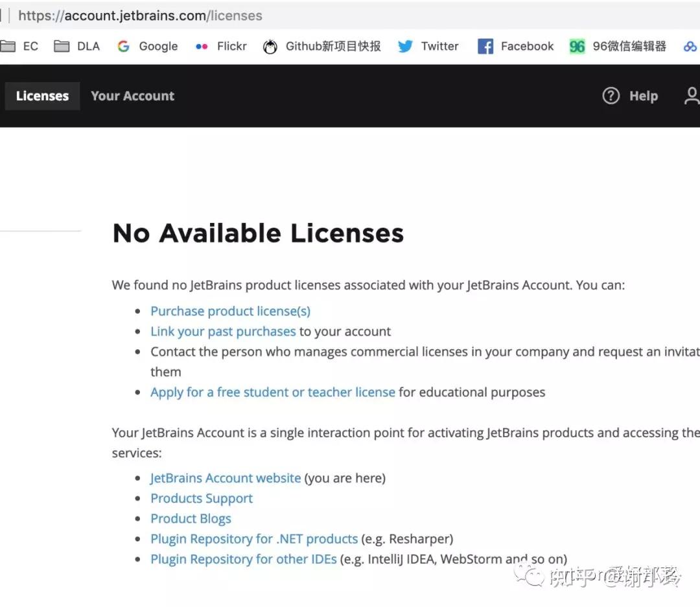Screen dimensions: 700x607
Task: Click the text "(e.g. Resharper)"
Action: point(407,539)
